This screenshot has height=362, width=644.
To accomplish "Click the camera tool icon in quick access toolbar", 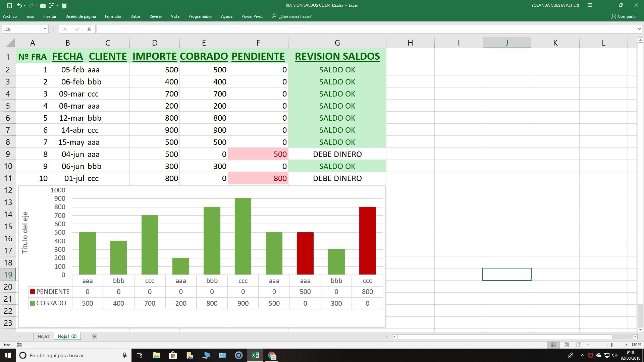I will [x=43, y=5].
